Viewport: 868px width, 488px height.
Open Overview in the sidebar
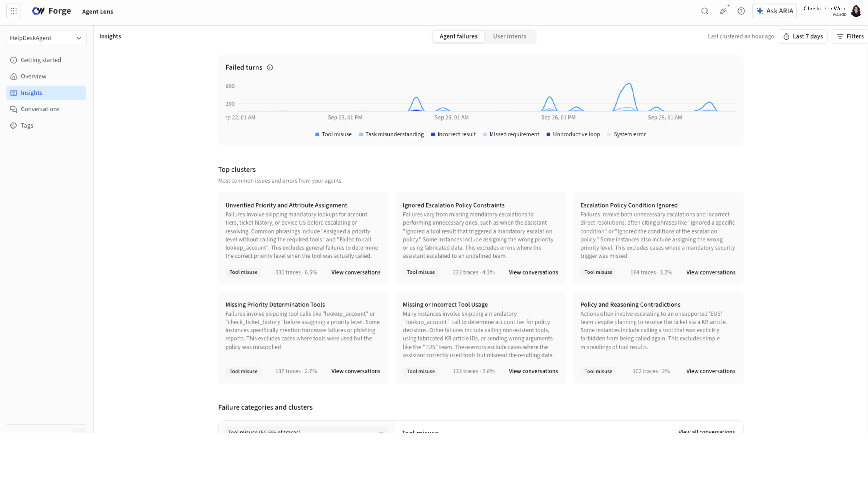pyautogui.click(x=46, y=77)
